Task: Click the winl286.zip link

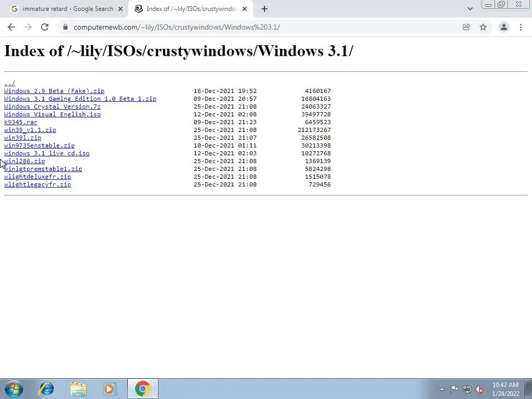Action: (24, 161)
